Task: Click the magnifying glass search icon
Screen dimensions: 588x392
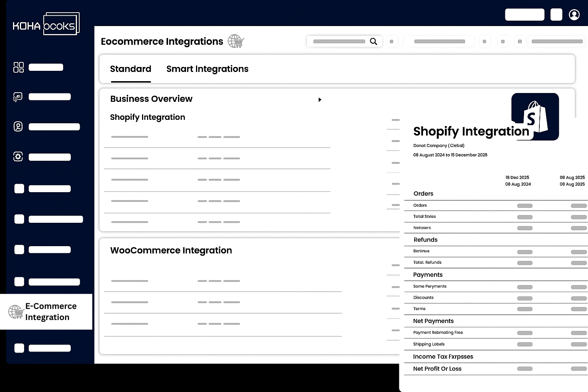Action: coord(373,41)
